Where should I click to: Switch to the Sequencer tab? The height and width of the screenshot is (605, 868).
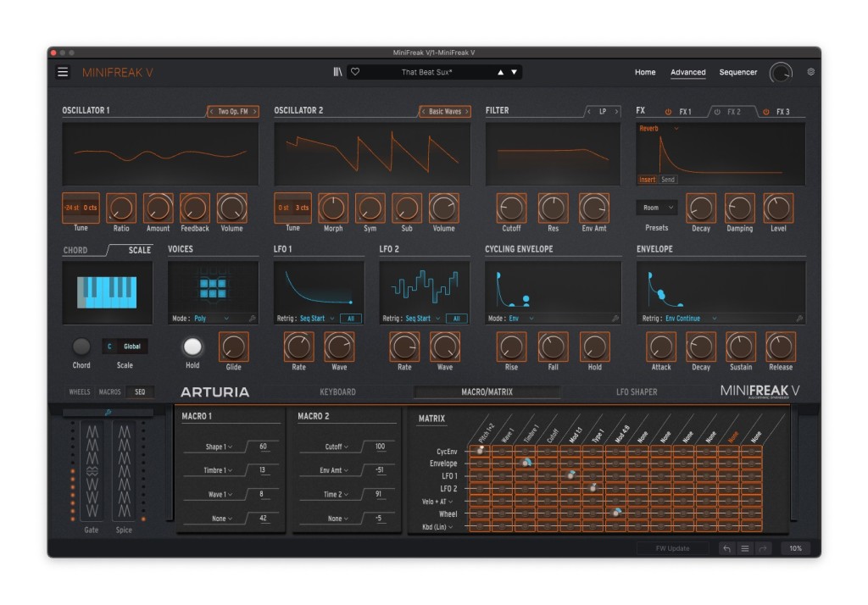click(x=737, y=72)
